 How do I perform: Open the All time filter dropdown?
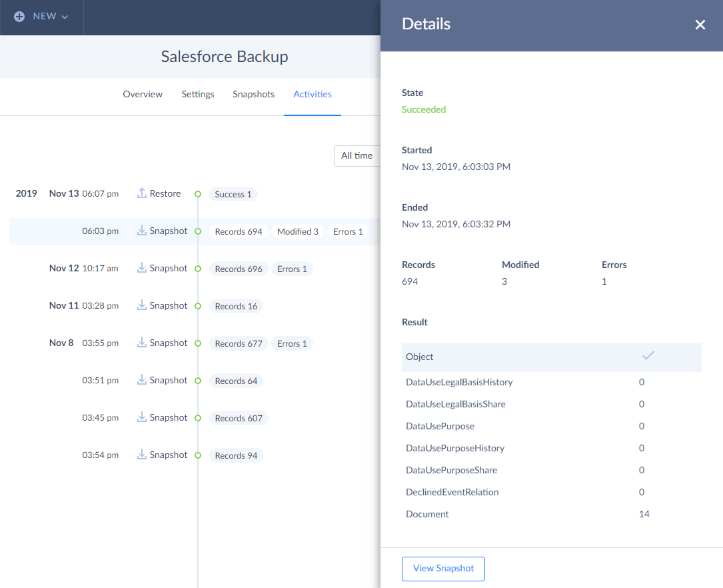click(357, 156)
